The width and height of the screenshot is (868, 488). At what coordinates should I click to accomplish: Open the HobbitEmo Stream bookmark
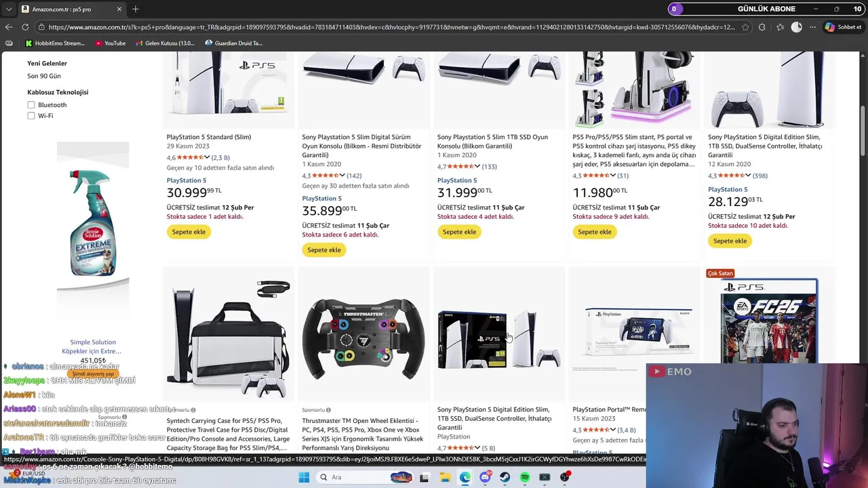click(55, 43)
